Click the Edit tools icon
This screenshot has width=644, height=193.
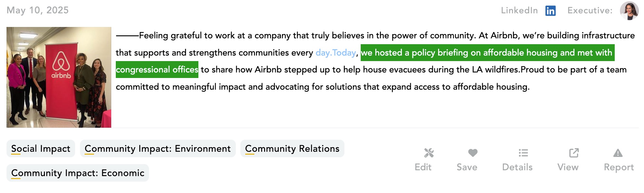pos(429,153)
